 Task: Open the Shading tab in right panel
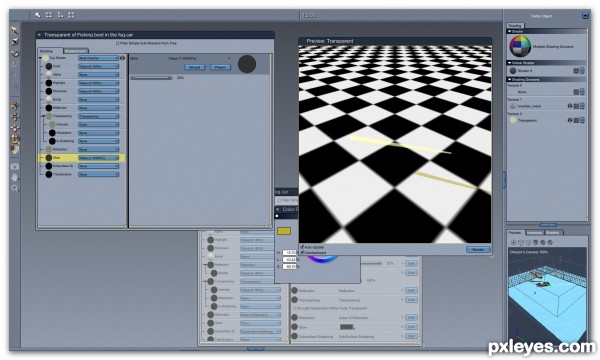click(x=515, y=26)
